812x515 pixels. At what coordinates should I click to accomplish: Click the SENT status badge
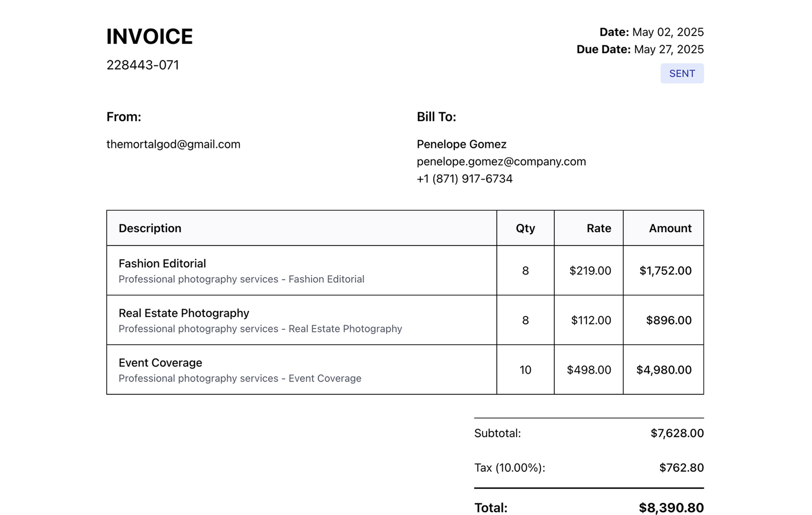tap(682, 74)
